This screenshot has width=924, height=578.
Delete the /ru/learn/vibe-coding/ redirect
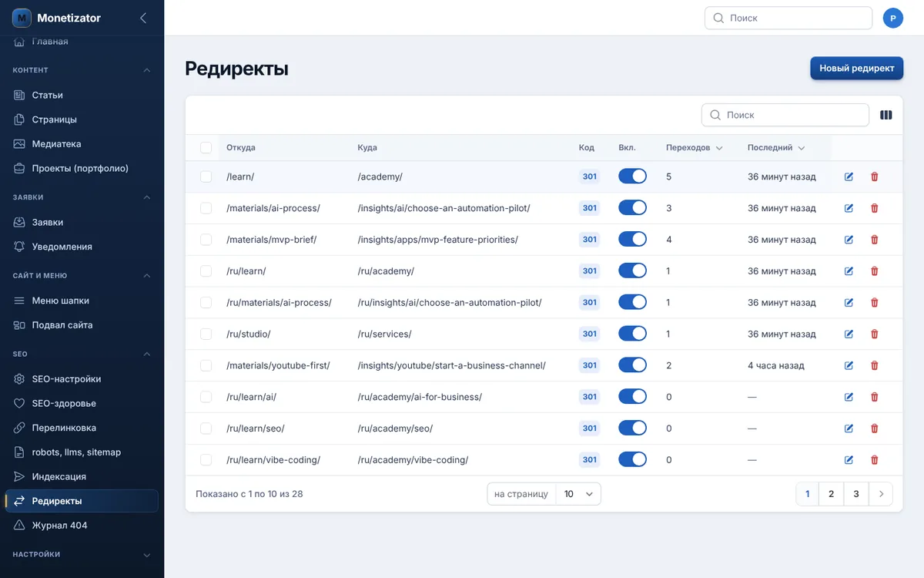[x=874, y=460]
